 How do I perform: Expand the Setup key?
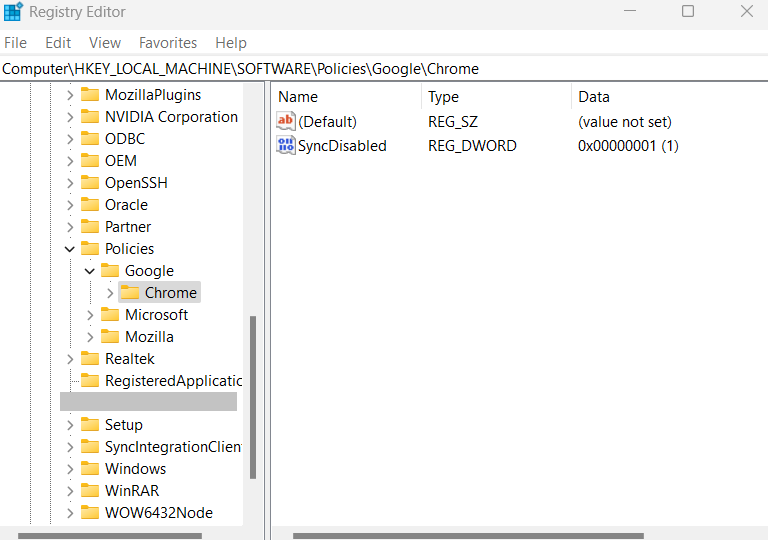click(x=70, y=425)
